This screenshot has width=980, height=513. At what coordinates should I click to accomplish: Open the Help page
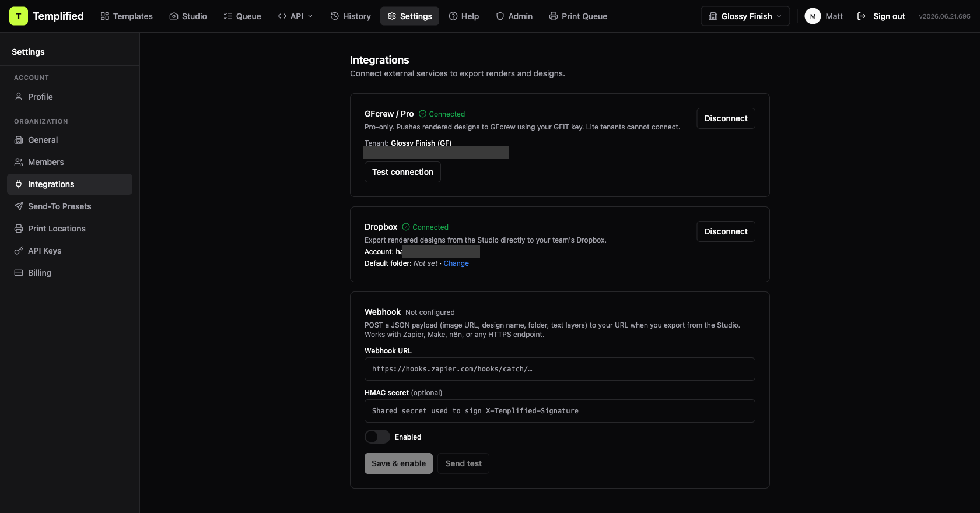pyautogui.click(x=464, y=16)
